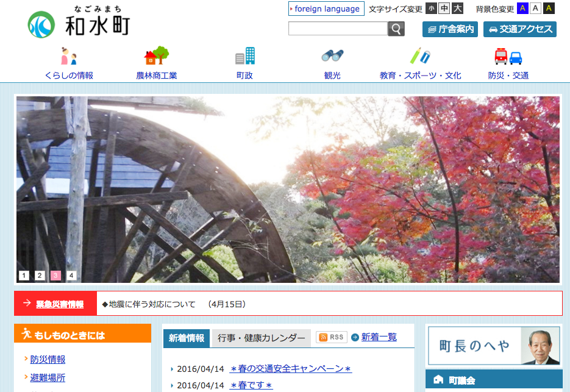The image size is (570, 392).
Task: Open ＊春です＊ news link
Action: (251, 385)
